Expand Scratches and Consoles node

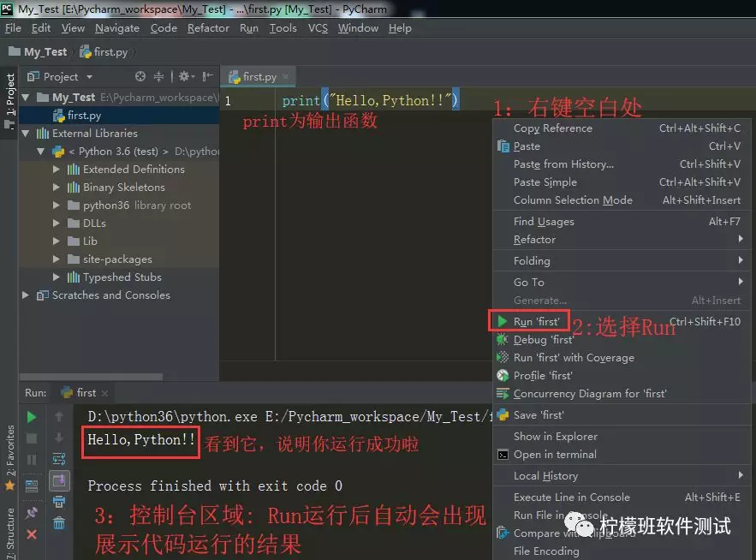click(x=26, y=295)
